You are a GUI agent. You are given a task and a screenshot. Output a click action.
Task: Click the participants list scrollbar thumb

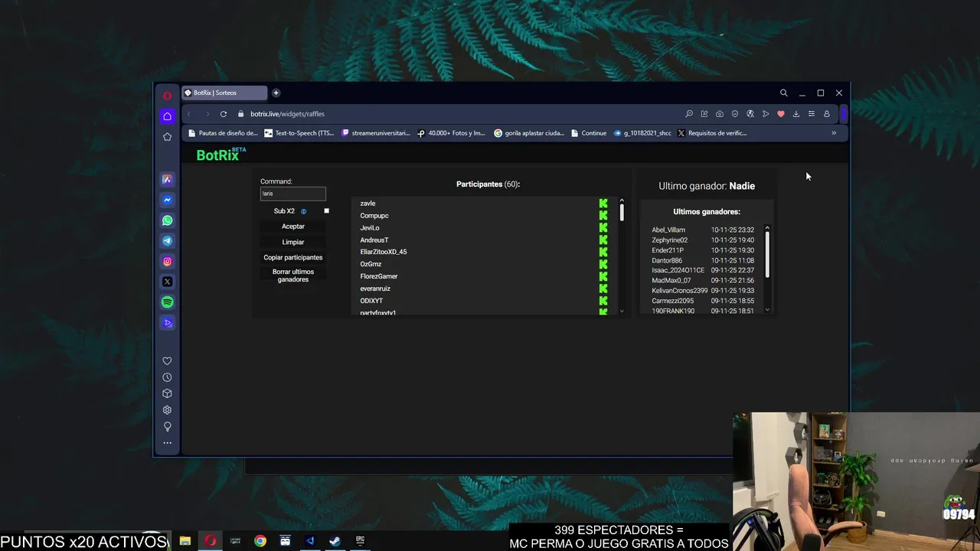coord(622,212)
